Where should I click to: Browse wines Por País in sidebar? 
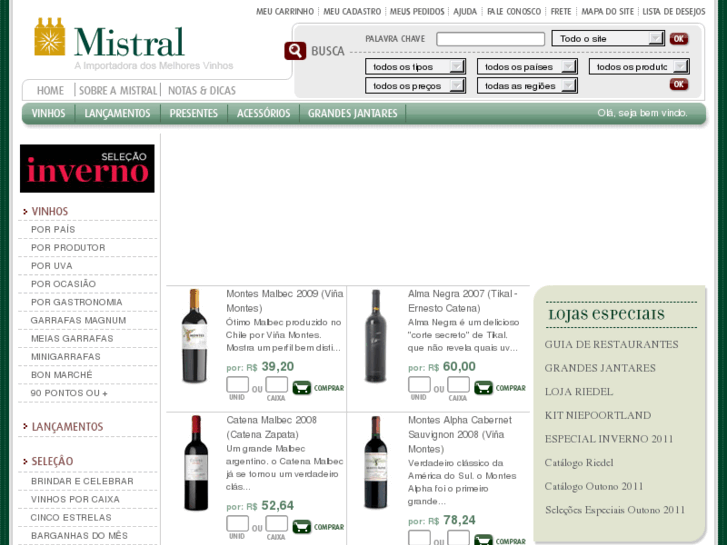click(x=53, y=230)
